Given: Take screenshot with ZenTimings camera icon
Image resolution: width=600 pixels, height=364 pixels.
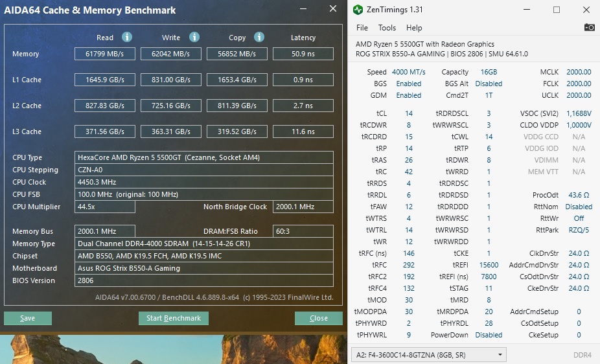Looking at the screenshot, I should (x=589, y=27).
